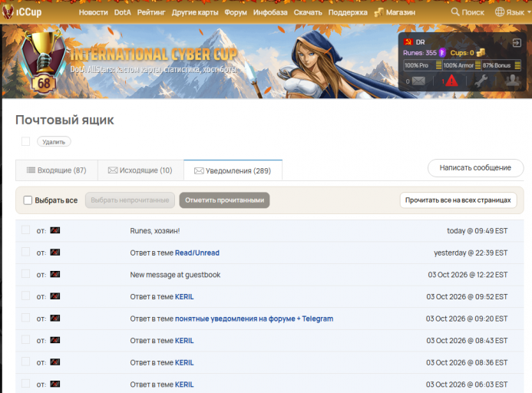Open KERIL topic link from 08:36
Image resolution: width=532 pixels, height=393 pixels.
click(x=184, y=362)
